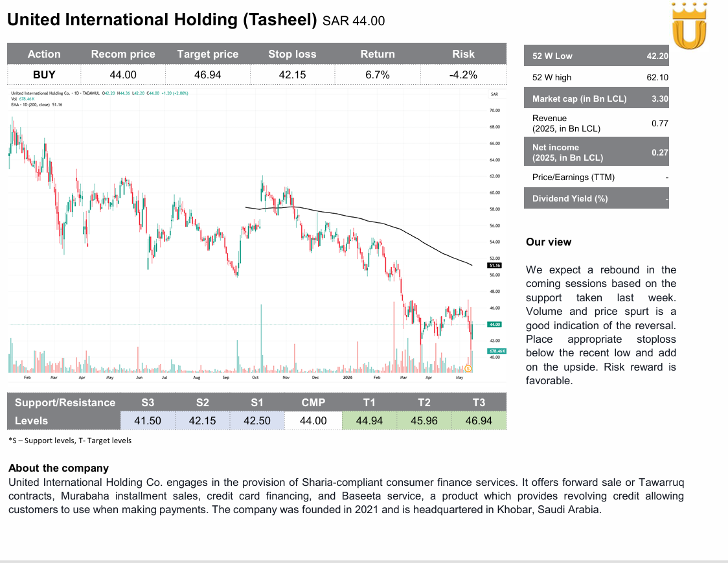Click the Target price column header
This screenshot has height=563, width=728.
pyautogui.click(x=207, y=54)
